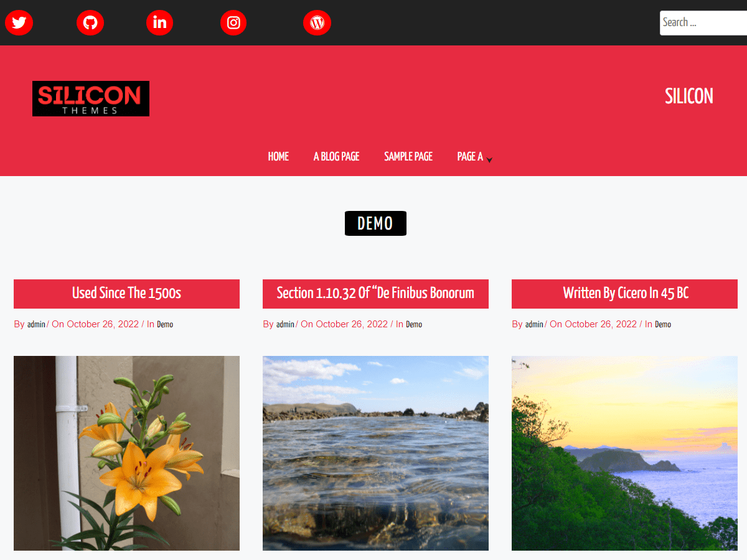747x560 pixels.
Task: Open the Instagram social icon
Action: (x=233, y=23)
